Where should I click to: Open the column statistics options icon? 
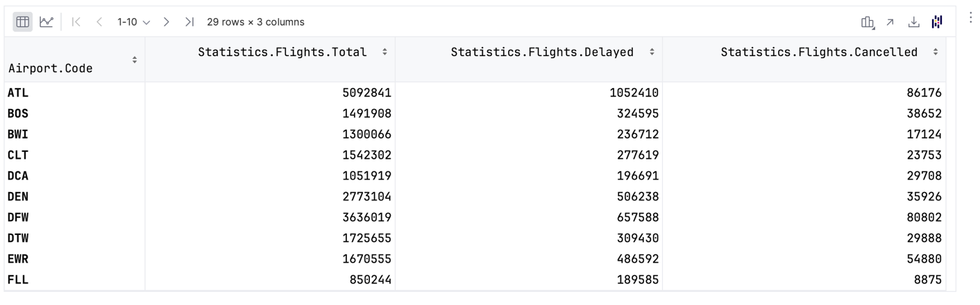click(x=867, y=22)
